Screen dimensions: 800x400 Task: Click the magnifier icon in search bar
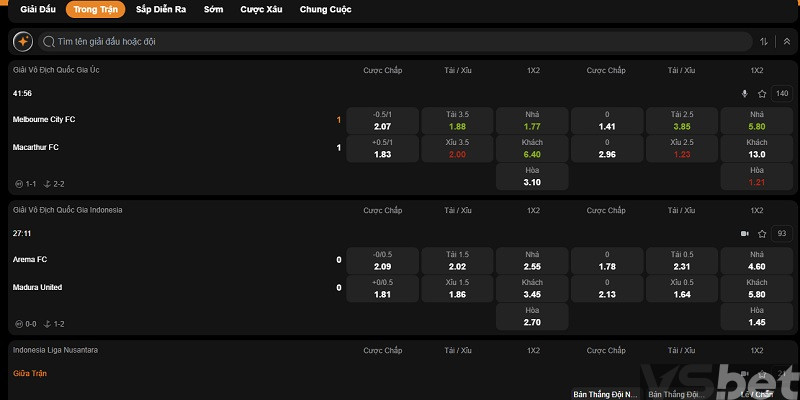tap(48, 42)
